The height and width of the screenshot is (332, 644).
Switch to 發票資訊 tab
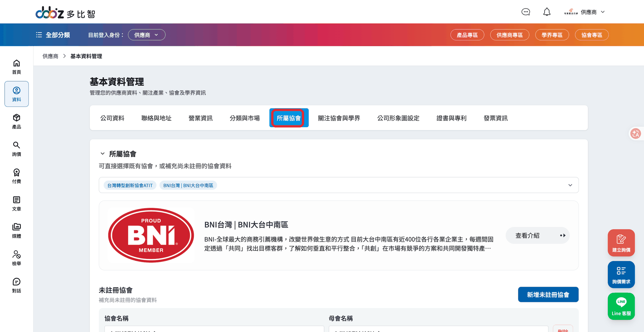496,118
